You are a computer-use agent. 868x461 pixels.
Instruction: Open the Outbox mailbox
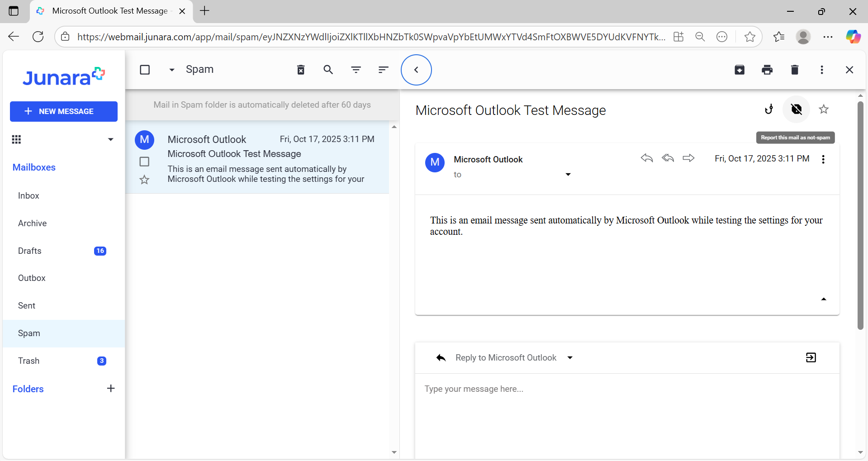pyautogui.click(x=64, y=278)
